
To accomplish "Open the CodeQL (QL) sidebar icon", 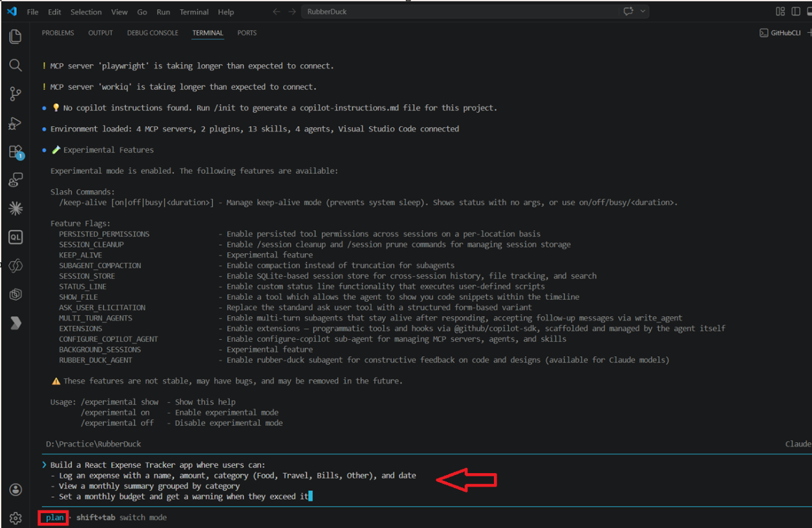I will (16, 237).
